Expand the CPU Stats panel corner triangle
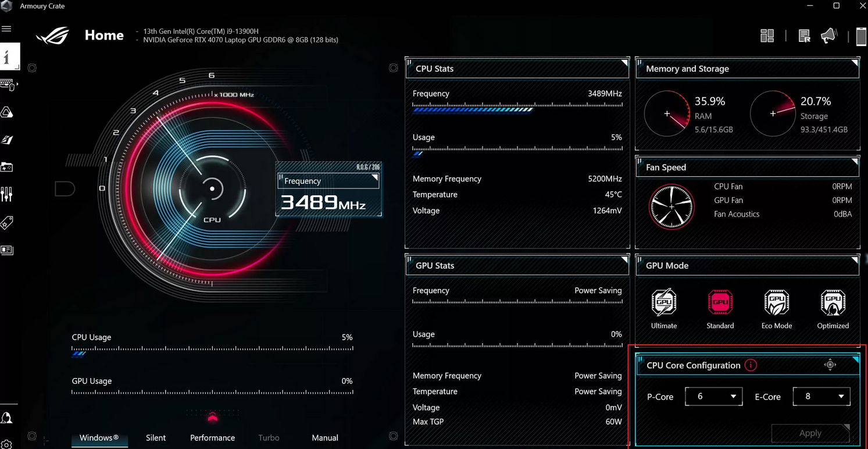The height and width of the screenshot is (449, 868). point(624,62)
